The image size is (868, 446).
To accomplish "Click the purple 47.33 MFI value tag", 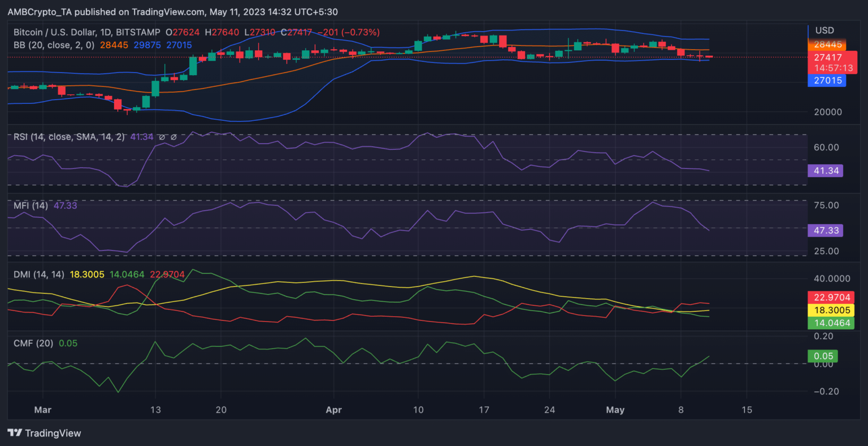I will 826,230.
